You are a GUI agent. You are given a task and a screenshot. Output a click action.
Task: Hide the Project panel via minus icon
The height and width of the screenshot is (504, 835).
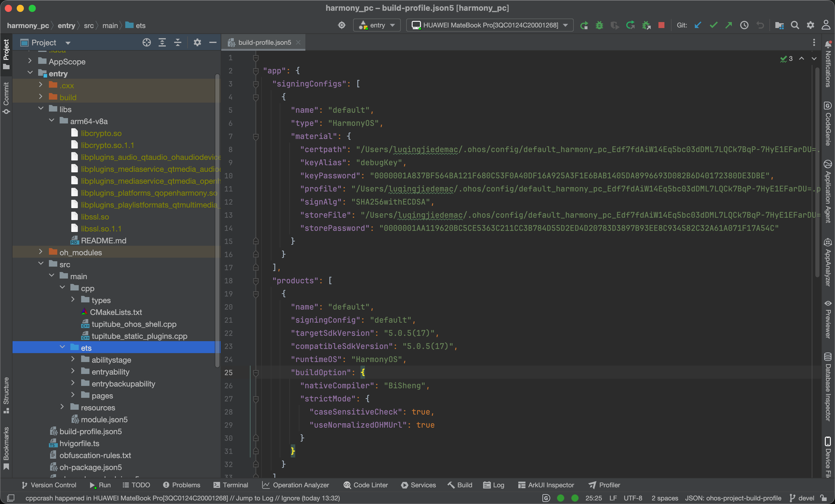coord(212,42)
